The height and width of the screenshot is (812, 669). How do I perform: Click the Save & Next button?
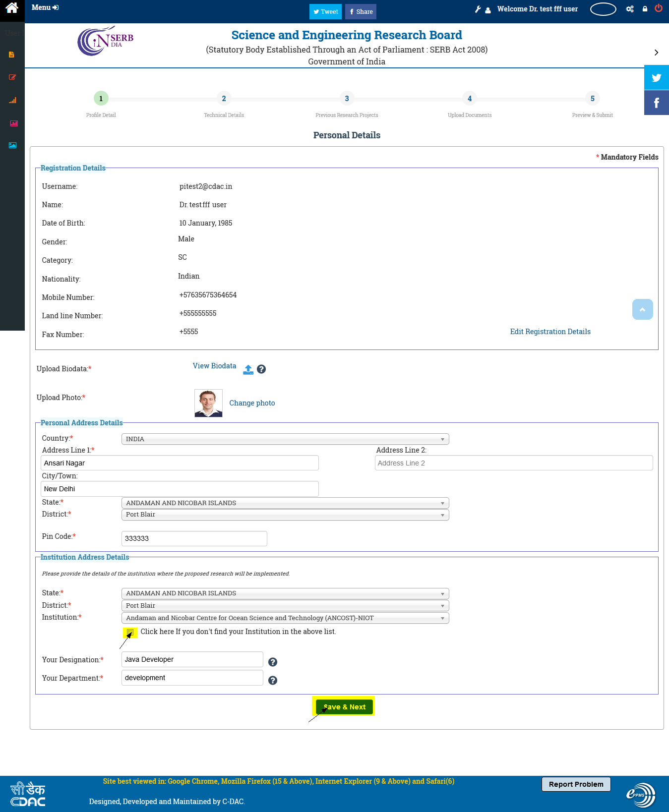pyautogui.click(x=344, y=707)
